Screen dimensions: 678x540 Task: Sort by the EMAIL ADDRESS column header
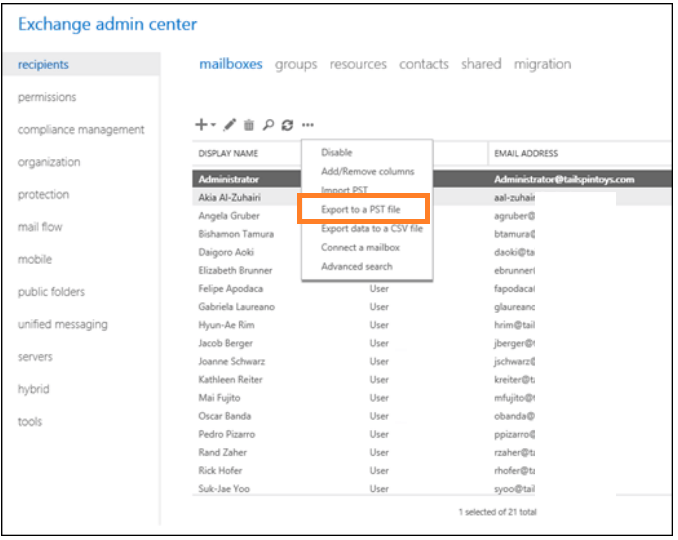coord(526,153)
